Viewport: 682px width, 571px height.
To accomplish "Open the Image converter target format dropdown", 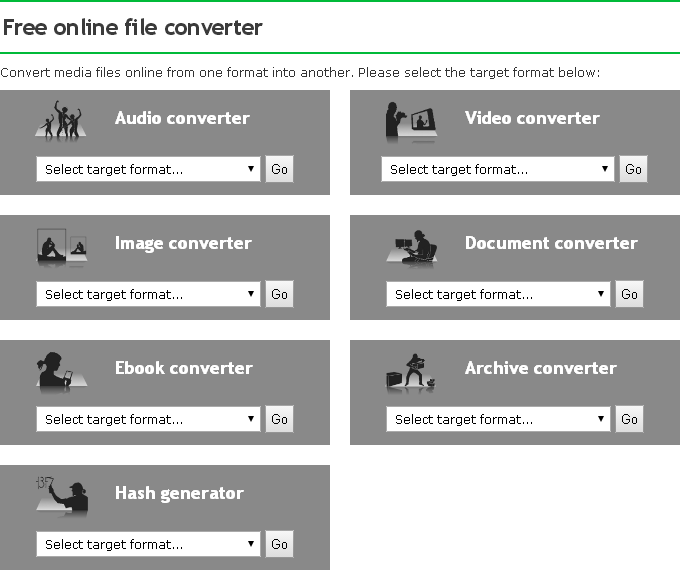I will tap(148, 294).
